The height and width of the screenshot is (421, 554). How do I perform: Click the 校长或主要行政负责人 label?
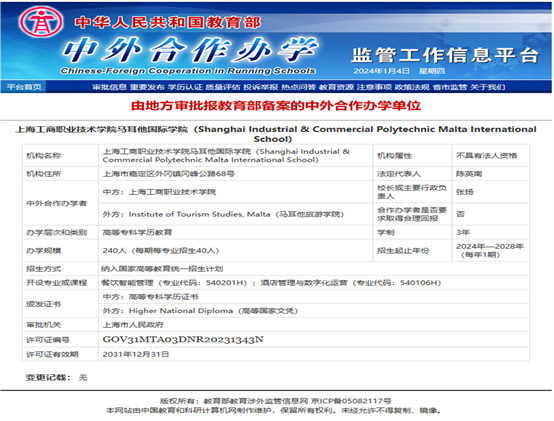[412, 192]
